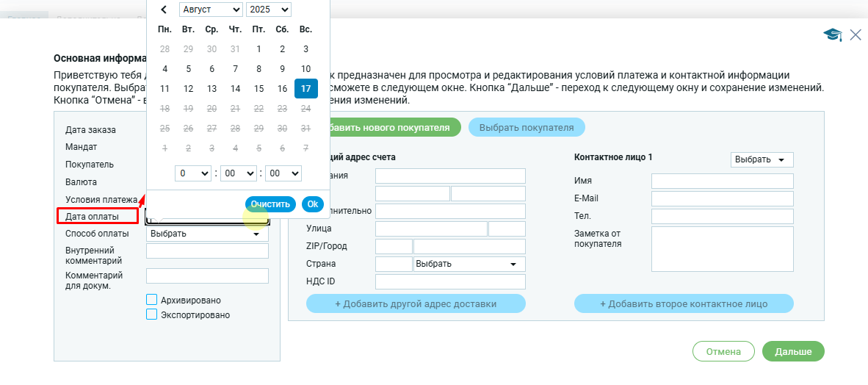This screenshot has width=868, height=385.
Task: Select day 17 in the calendar
Action: [x=305, y=89]
